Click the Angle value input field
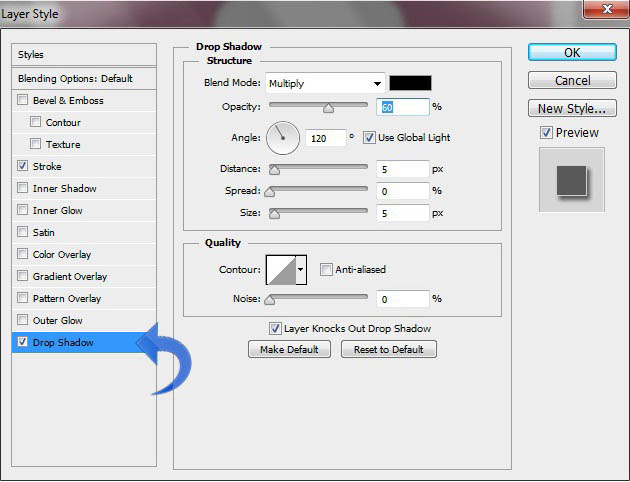630x482 pixels. (x=325, y=138)
